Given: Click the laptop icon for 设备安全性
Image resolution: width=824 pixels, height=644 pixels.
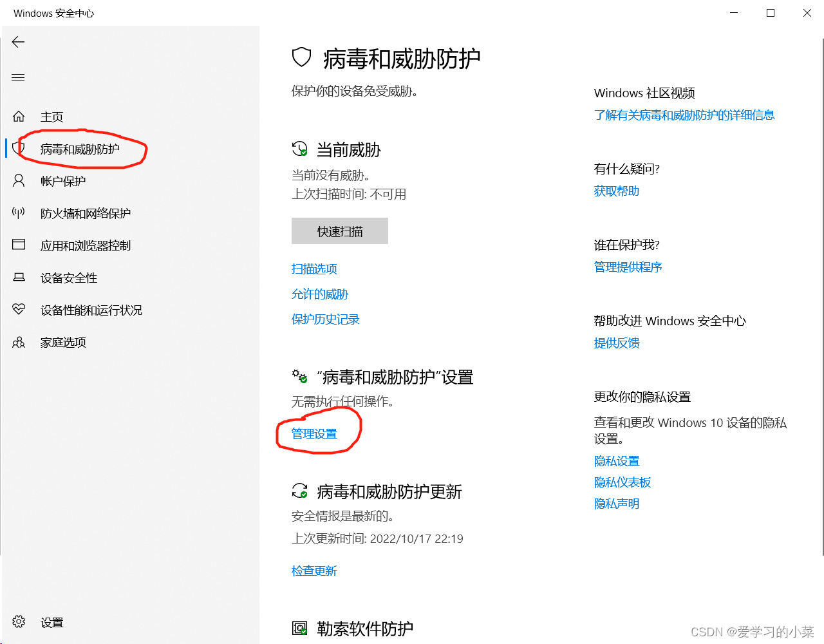Looking at the screenshot, I should point(19,278).
